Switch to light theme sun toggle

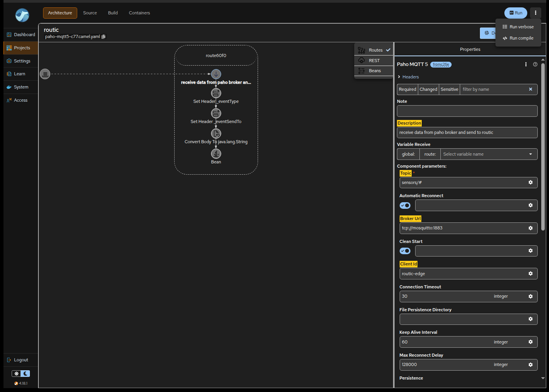(x=16, y=374)
